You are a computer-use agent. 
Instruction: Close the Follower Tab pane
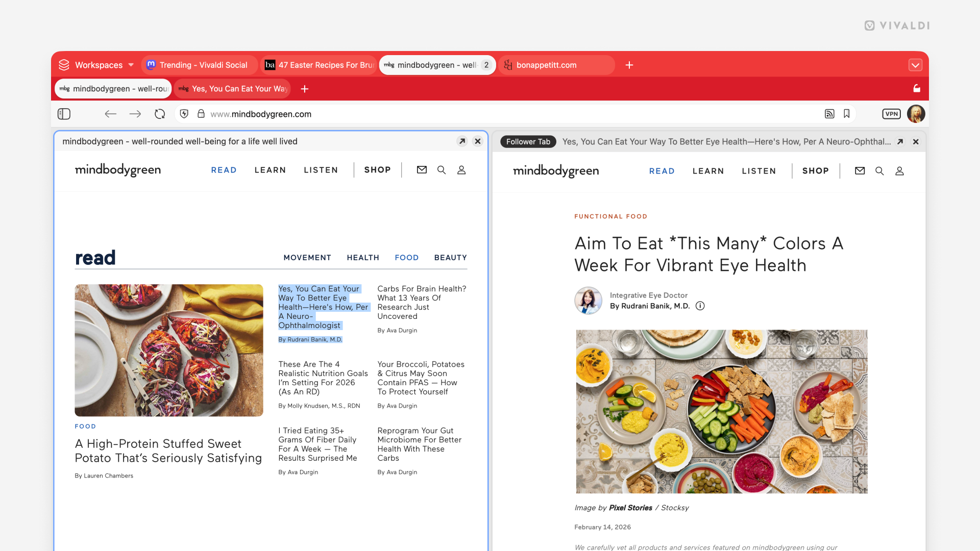point(916,142)
